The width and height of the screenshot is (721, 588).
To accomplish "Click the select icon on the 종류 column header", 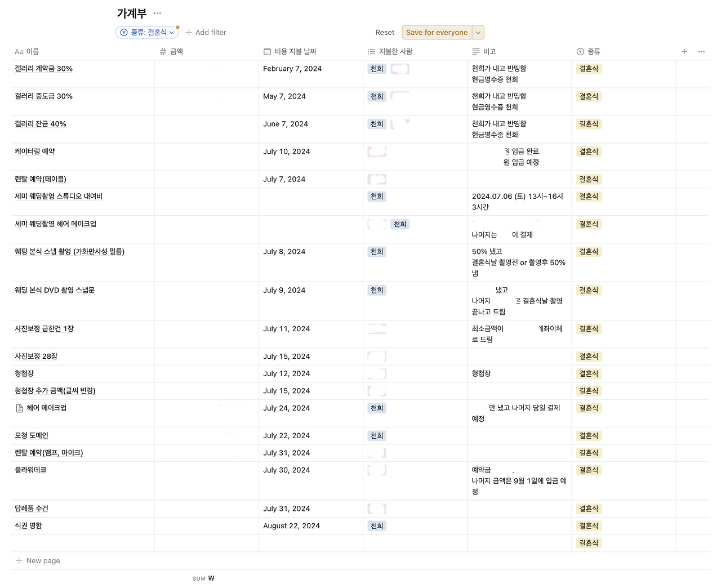I will point(580,51).
